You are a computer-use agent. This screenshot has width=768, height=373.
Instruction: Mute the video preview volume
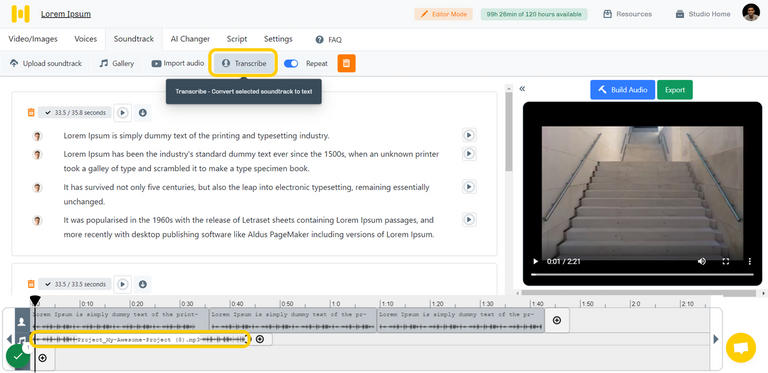[x=701, y=261]
